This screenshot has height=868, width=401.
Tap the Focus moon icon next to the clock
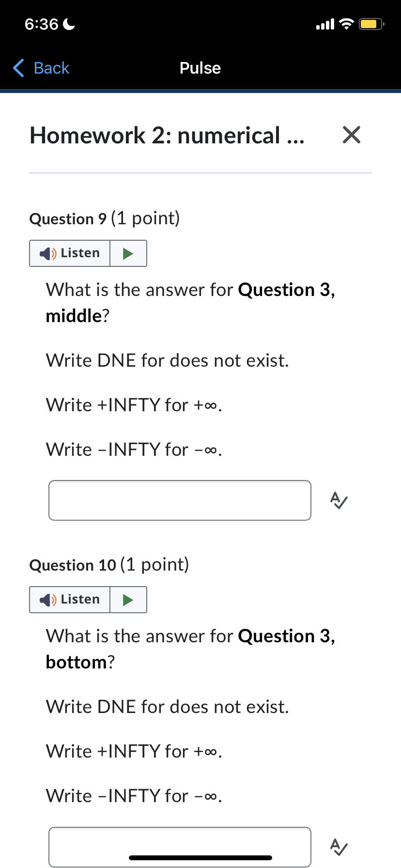[69, 23]
